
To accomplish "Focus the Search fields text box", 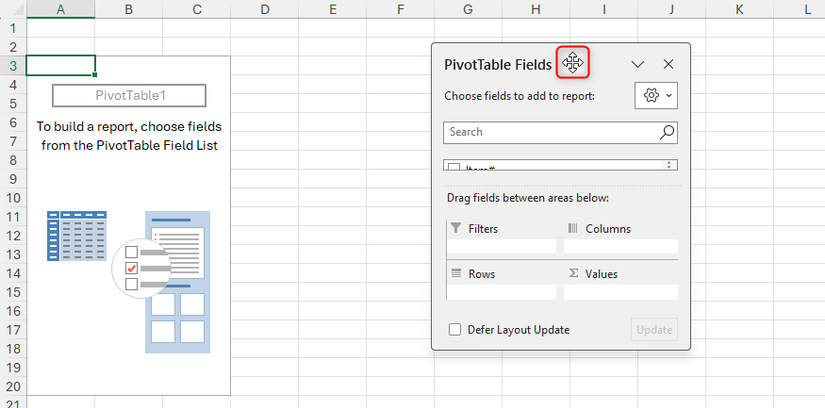I will pyautogui.click(x=550, y=132).
